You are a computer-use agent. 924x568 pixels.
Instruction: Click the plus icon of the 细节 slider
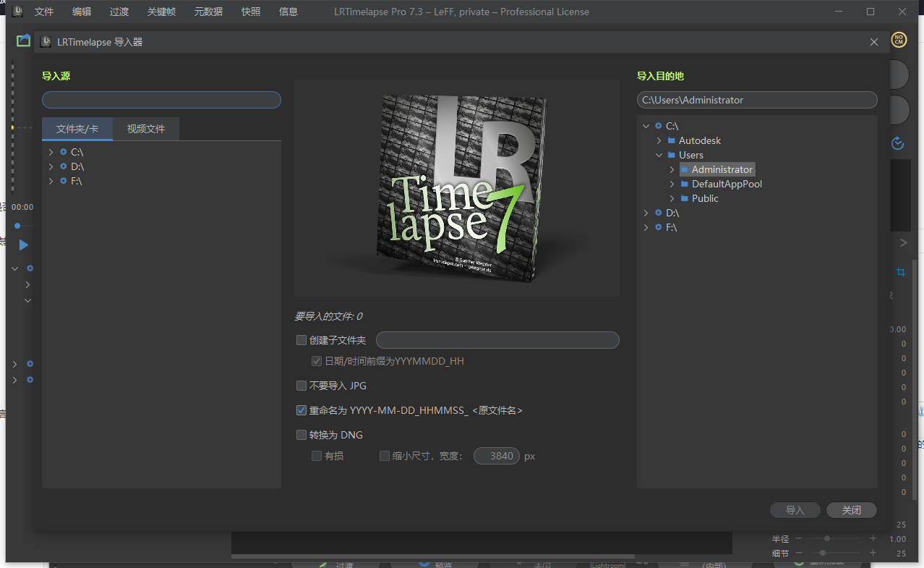pos(873,554)
